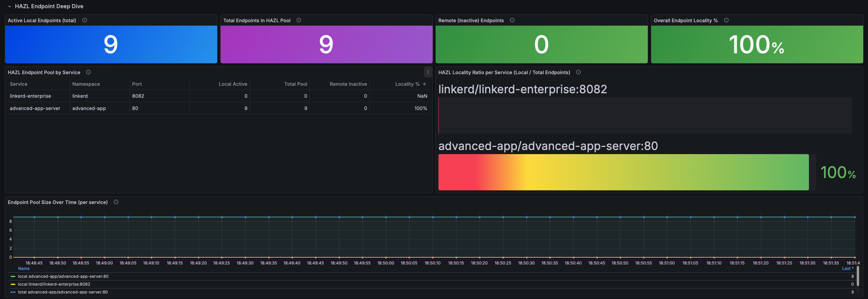Click info icon beside HAZL Endpoint Pool by Service
The height and width of the screenshot is (299, 868).
click(88, 72)
